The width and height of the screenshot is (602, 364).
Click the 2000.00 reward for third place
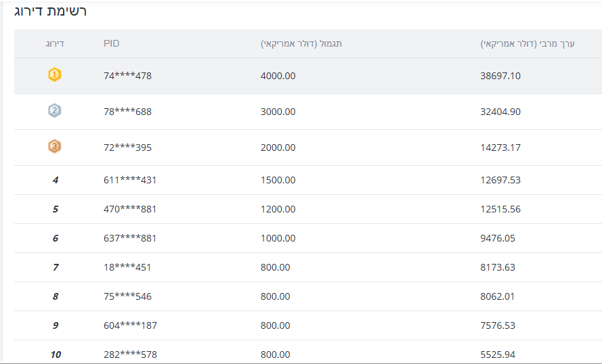pos(278,147)
